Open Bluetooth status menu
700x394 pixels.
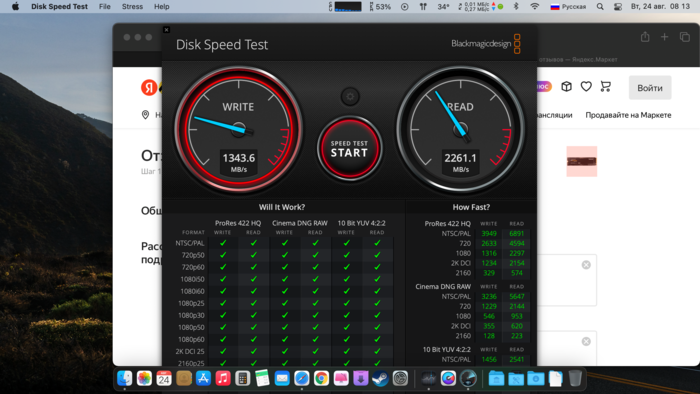click(x=516, y=7)
